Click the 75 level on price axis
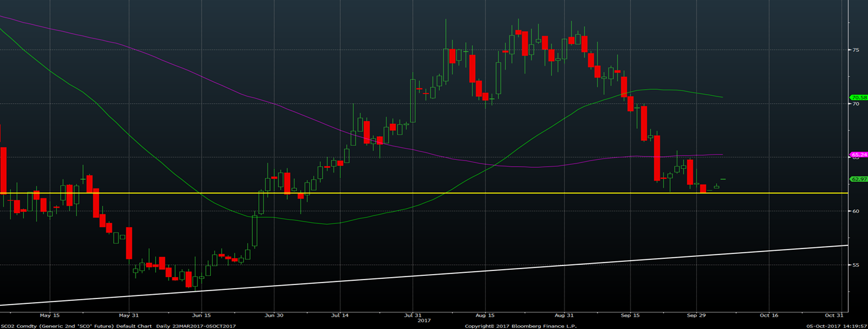This screenshot has height=329, width=868. 856,49
